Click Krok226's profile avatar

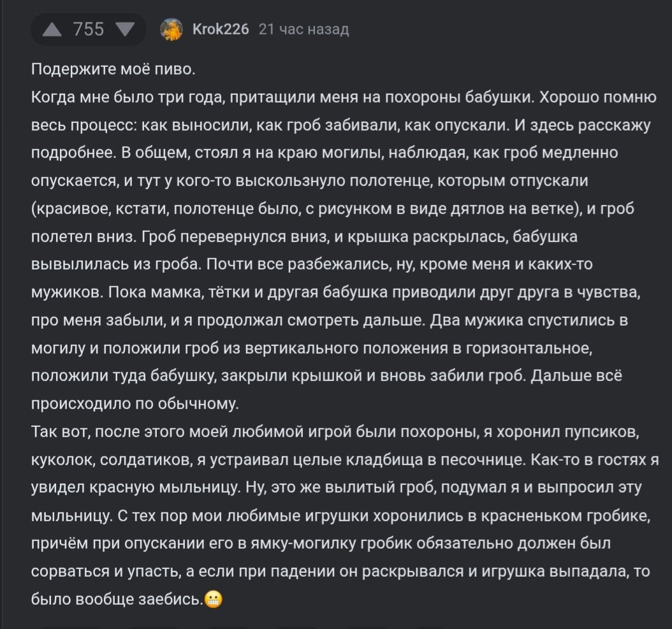pyautogui.click(x=171, y=29)
